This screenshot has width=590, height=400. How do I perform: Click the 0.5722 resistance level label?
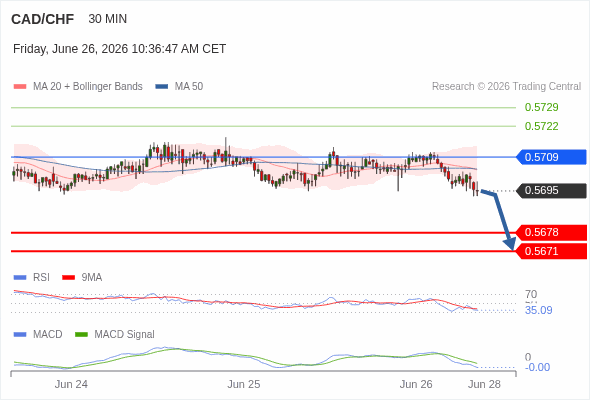(x=541, y=126)
